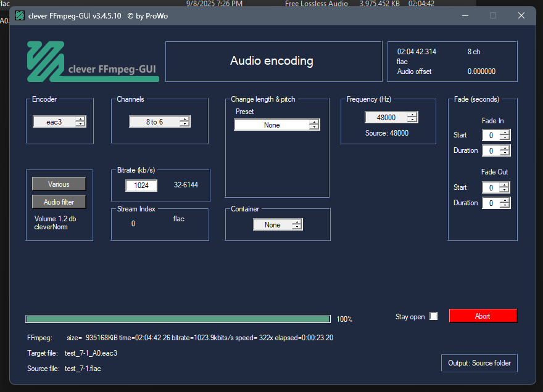Open the Various settings button
This screenshot has width=543, height=392.
[x=59, y=184]
